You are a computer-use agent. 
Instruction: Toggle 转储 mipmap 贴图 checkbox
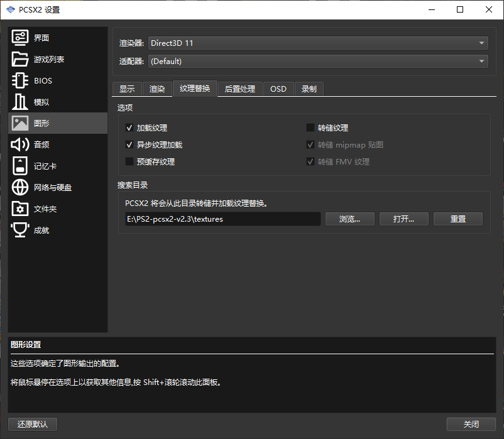[310, 145]
